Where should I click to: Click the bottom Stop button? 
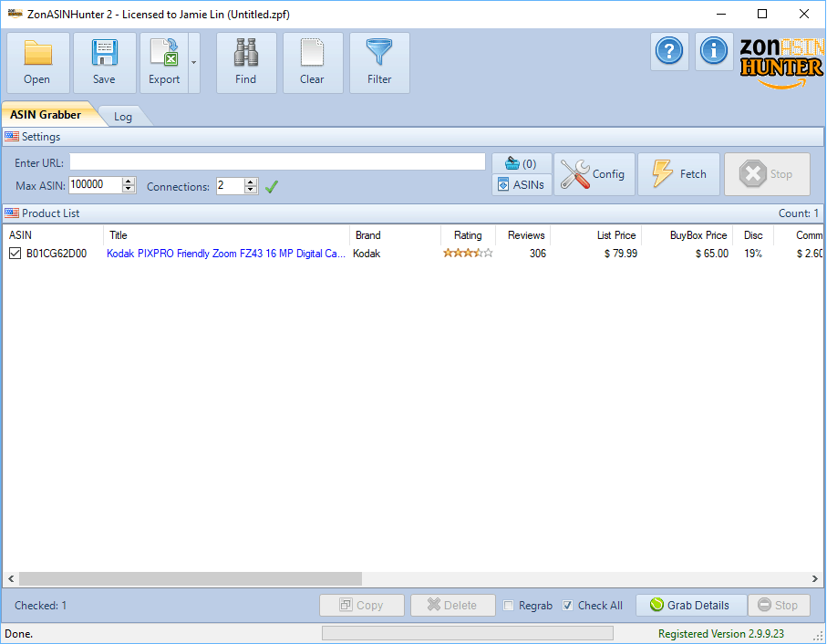[779, 606]
